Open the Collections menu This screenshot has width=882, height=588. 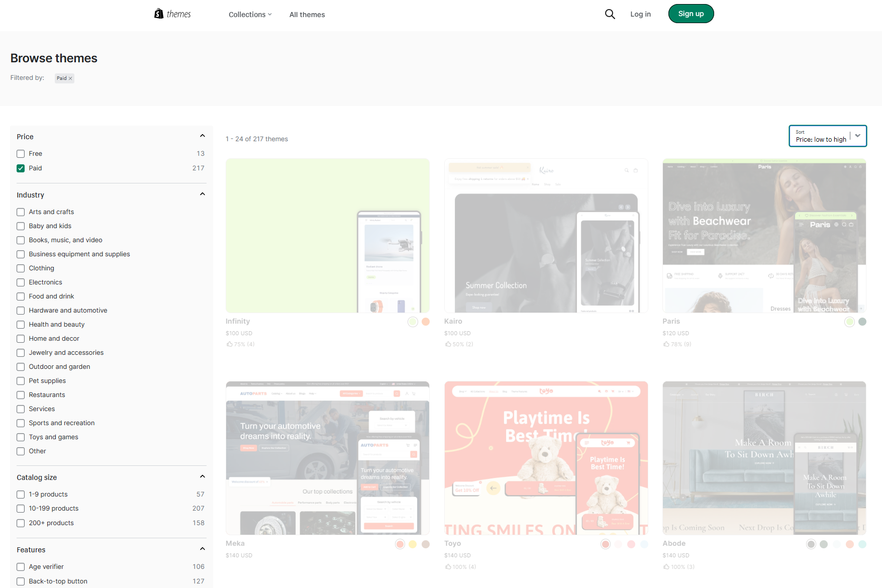(250, 15)
